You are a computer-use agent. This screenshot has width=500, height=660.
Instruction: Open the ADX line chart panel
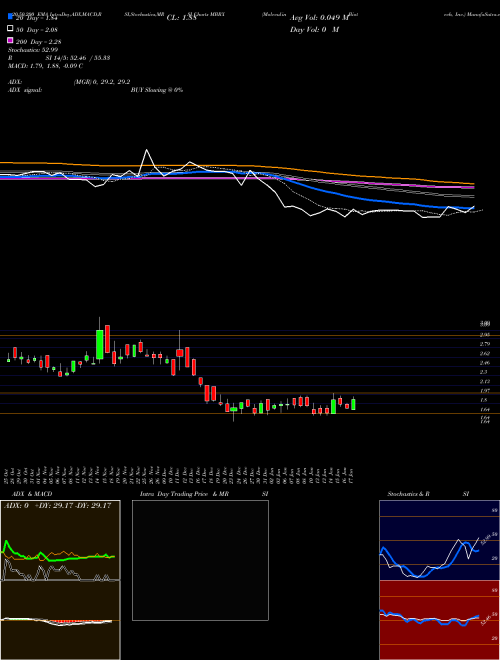click(60, 540)
